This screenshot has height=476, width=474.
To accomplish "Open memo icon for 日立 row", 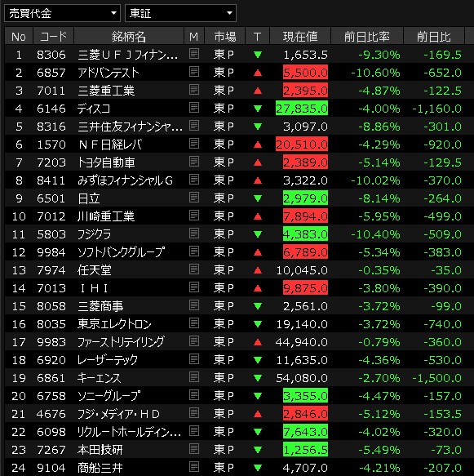I will 194,198.
